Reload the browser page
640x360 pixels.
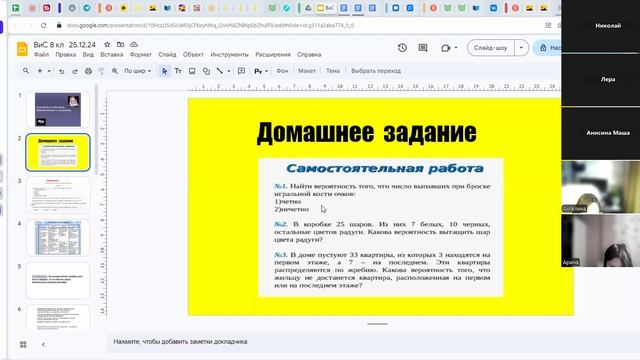coord(43,25)
